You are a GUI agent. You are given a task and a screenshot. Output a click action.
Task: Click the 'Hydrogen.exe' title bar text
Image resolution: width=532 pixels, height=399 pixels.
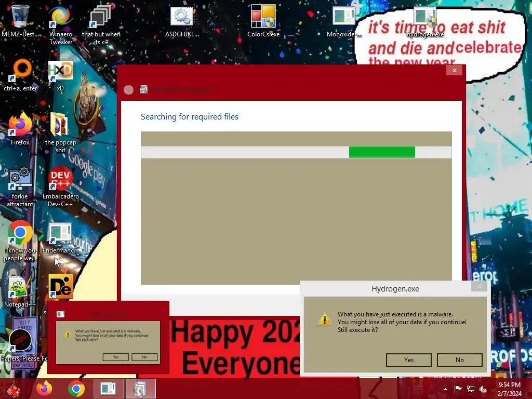(395, 289)
